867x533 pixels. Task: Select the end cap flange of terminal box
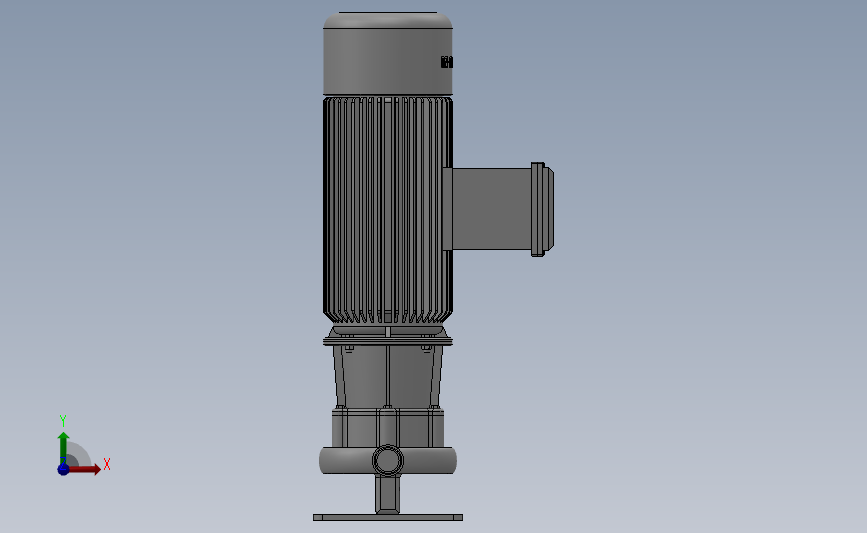coord(542,210)
